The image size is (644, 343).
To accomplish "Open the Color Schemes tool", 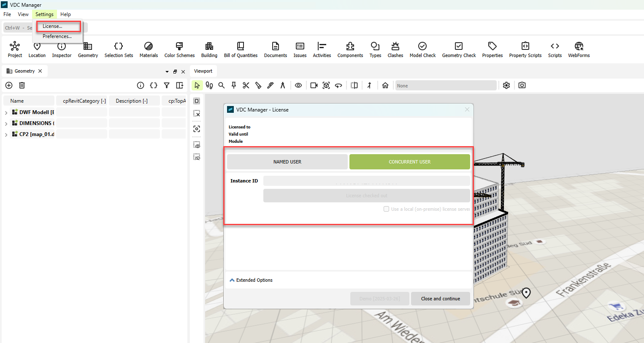I will click(x=179, y=49).
